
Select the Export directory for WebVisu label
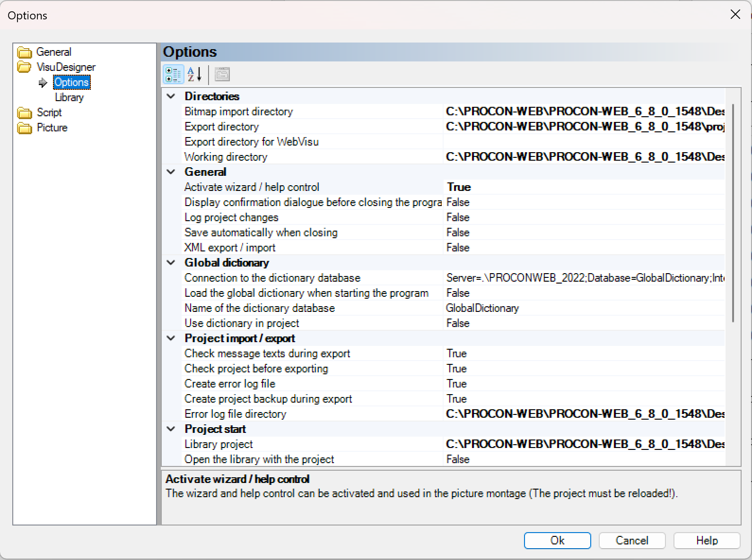tap(251, 142)
